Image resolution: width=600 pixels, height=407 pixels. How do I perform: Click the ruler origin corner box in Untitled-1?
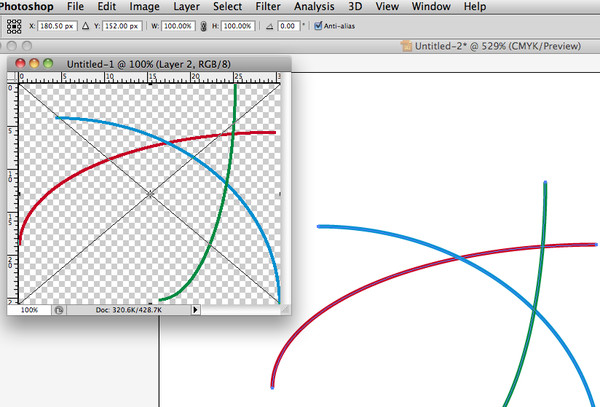(12, 77)
